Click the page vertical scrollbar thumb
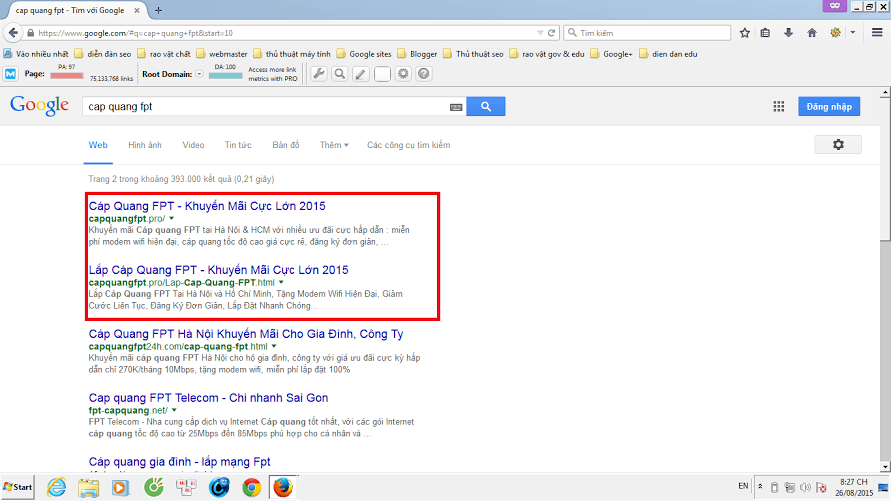The image size is (891, 501). point(885,168)
